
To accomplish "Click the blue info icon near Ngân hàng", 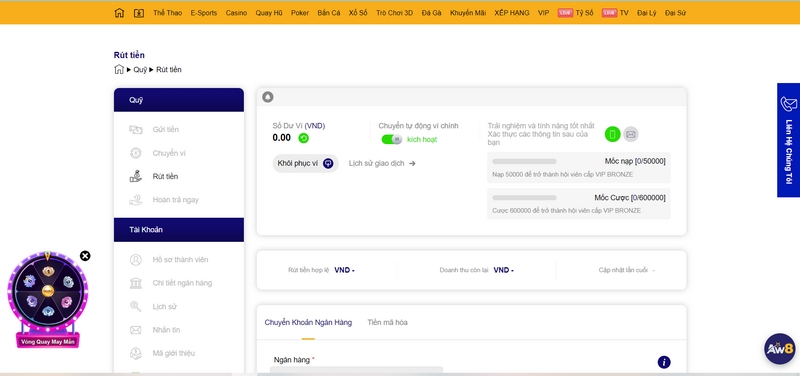I will point(664,362).
